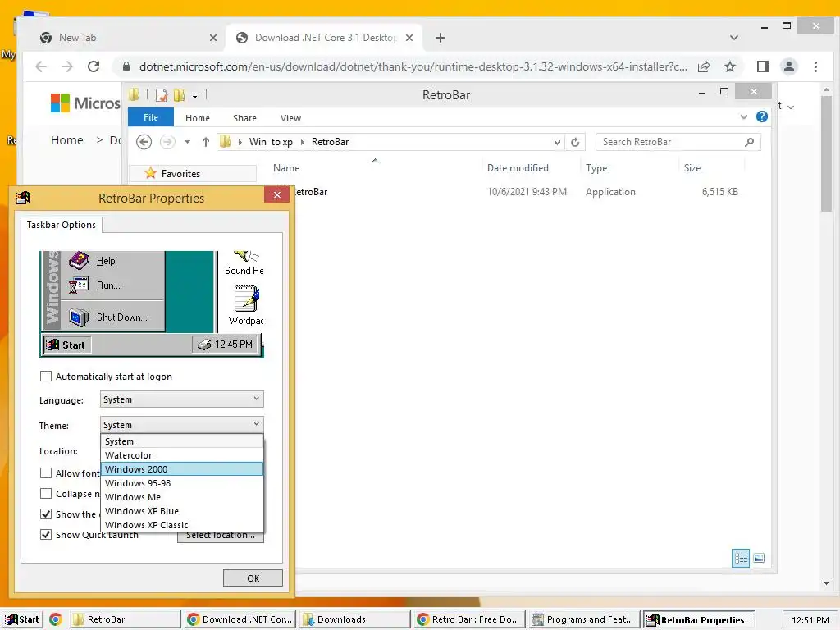Click the Chrome address bar URL

(x=413, y=66)
